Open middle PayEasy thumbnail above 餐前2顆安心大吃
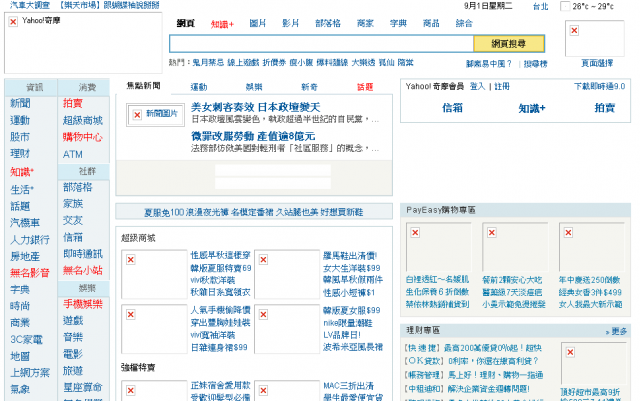 [515, 247]
